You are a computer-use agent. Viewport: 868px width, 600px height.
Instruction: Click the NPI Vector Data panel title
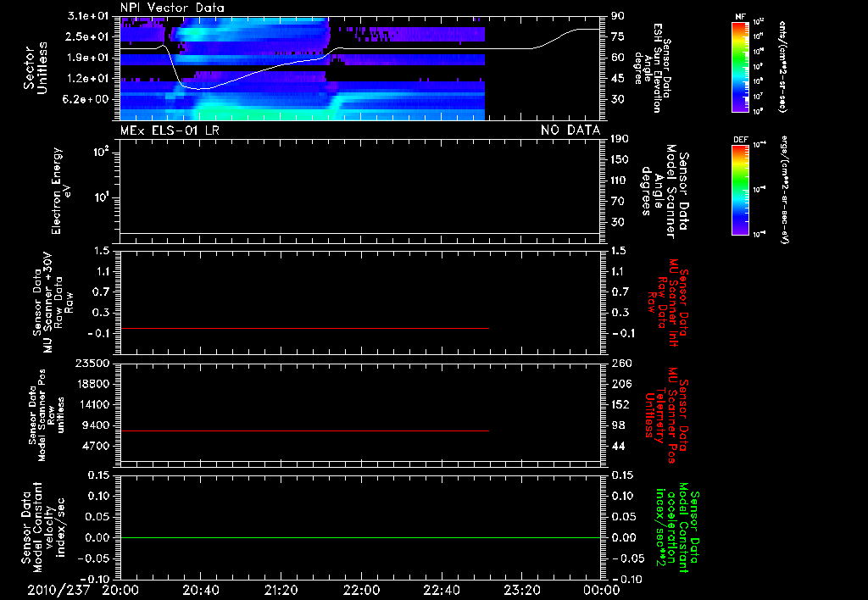click(x=172, y=8)
